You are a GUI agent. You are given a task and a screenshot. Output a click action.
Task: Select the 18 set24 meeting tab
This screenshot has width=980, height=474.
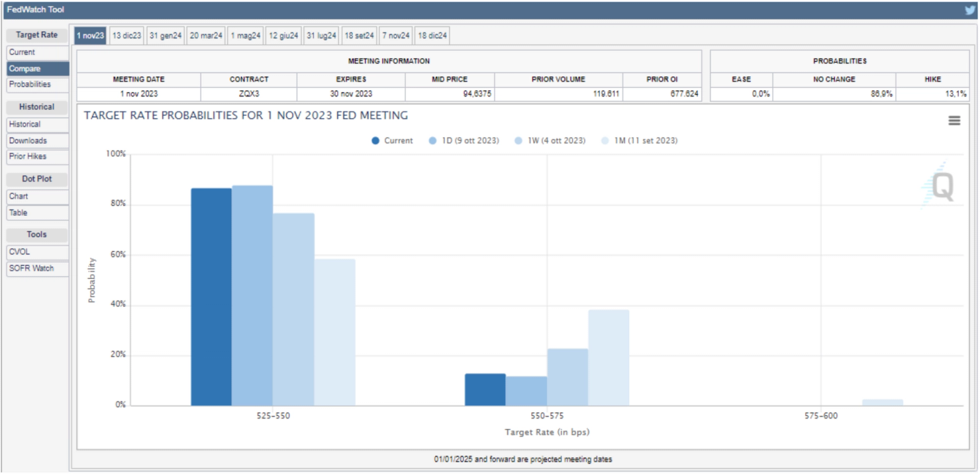[359, 36]
